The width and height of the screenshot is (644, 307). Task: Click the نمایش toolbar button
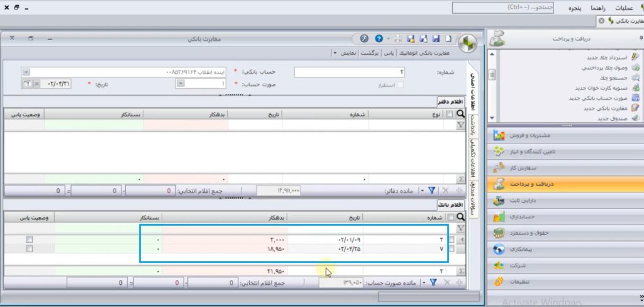348,53
